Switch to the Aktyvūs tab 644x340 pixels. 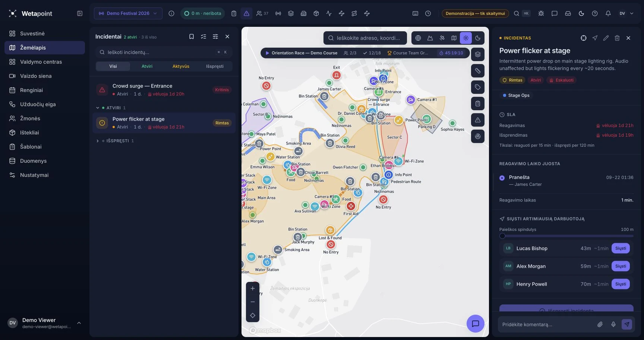coord(181,66)
